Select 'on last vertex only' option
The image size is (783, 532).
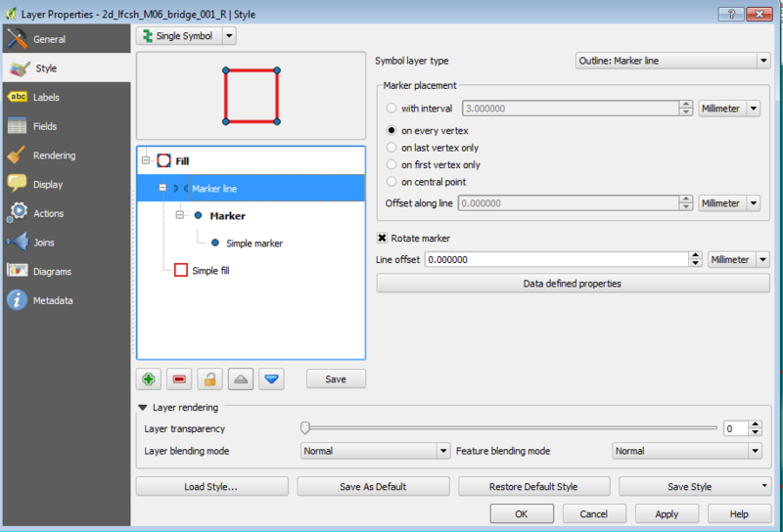[392, 148]
